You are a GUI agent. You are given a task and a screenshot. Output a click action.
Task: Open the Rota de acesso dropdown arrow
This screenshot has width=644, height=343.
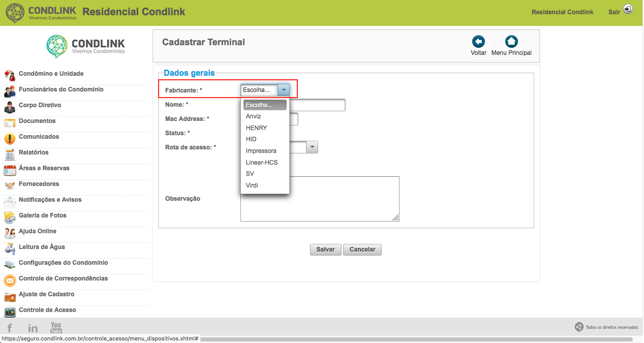click(x=312, y=147)
